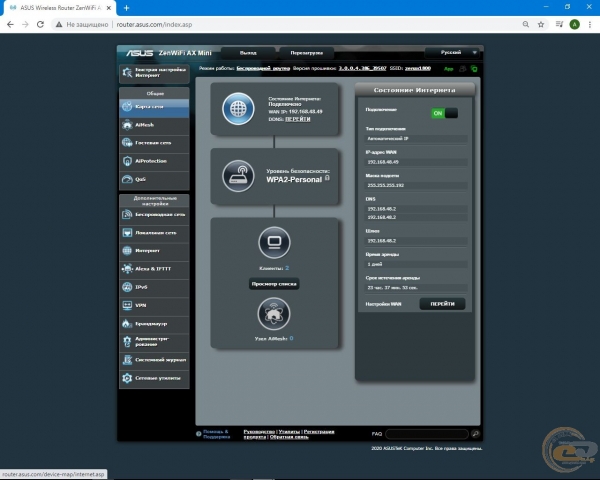This screenshot has height=480, width=600.
Task: Click the firmware version link
Action: (362, 69)
